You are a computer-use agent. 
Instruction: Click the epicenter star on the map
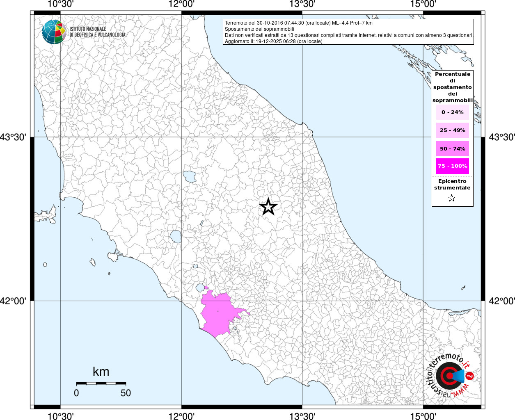coord(268,207)
